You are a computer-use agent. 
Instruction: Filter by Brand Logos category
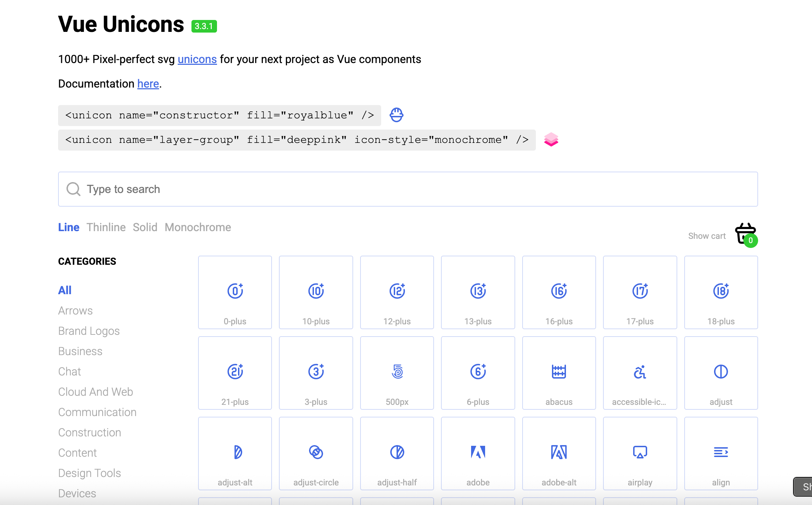(x=89, y=331)
